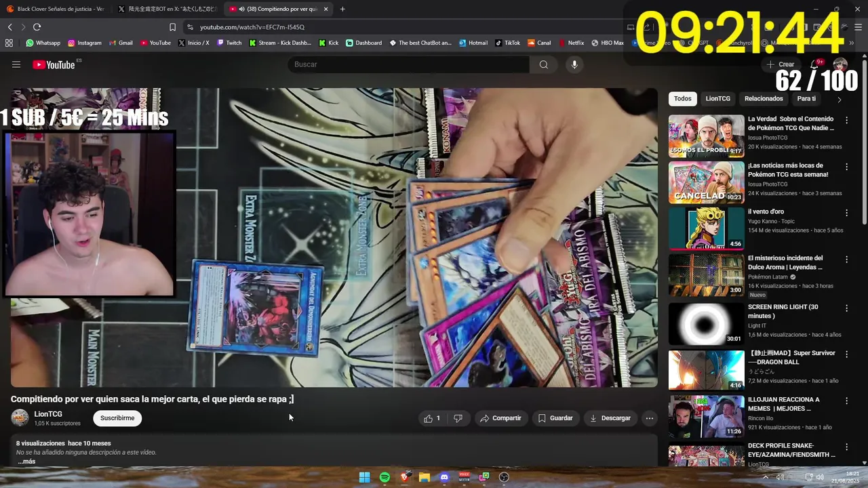Show more filter chips with right arrow
Screen dimensions: 868x488
coord(839,100)
